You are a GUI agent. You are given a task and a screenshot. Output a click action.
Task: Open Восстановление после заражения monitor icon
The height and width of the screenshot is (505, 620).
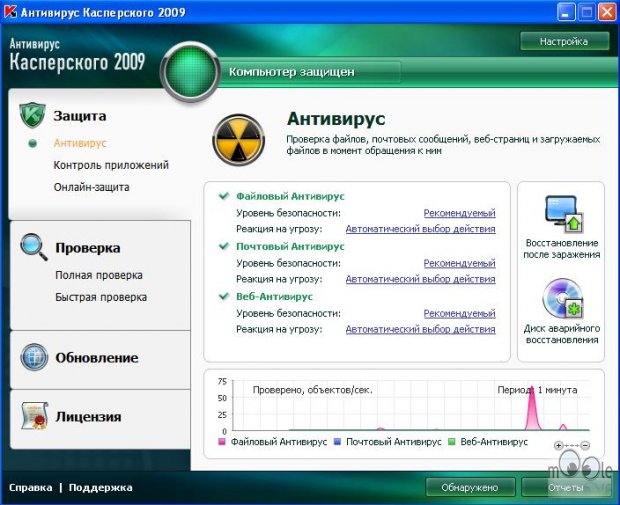click(x=561, y=213)
